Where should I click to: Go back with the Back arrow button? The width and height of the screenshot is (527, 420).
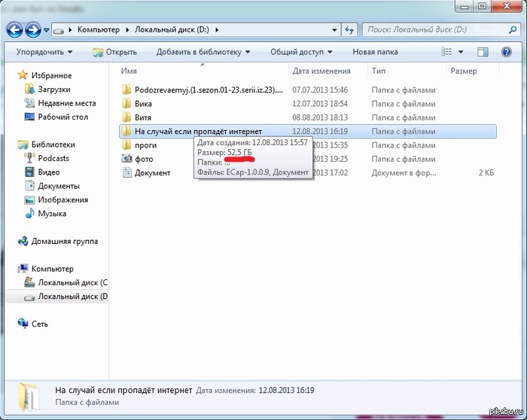(x=14, y=30)
